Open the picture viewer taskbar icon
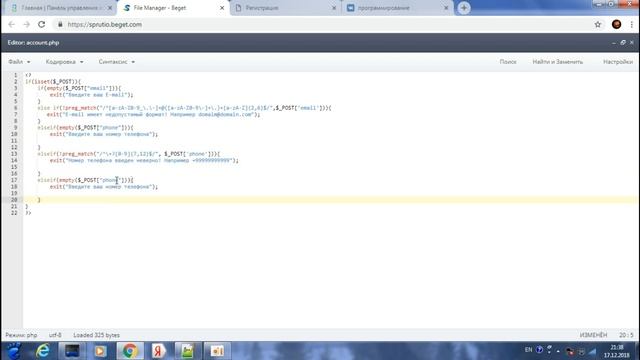Image resolution: width=640 pixels, height=360 pixels. 187,351
